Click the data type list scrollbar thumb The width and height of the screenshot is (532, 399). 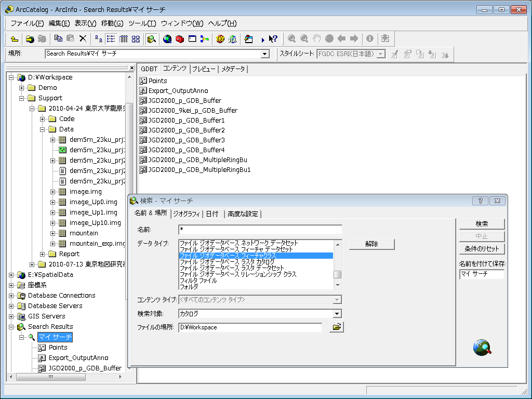pyautogui.click(x=338, y=274)
